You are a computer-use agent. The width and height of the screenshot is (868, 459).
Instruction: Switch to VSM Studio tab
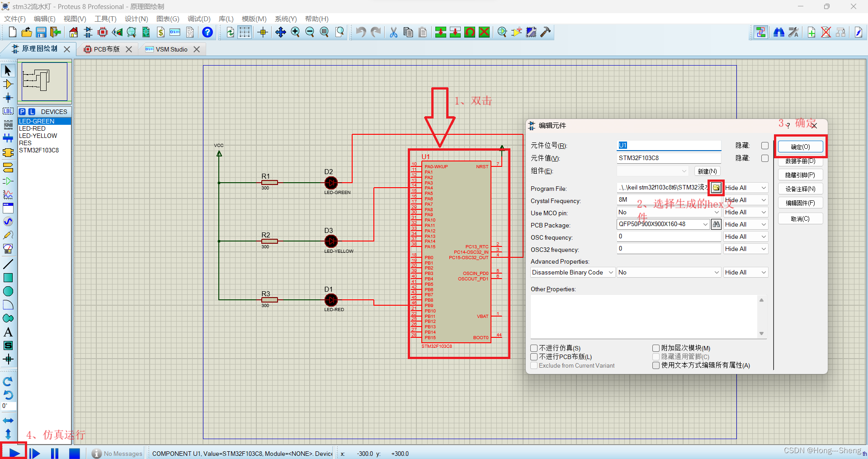coord(171,49)
